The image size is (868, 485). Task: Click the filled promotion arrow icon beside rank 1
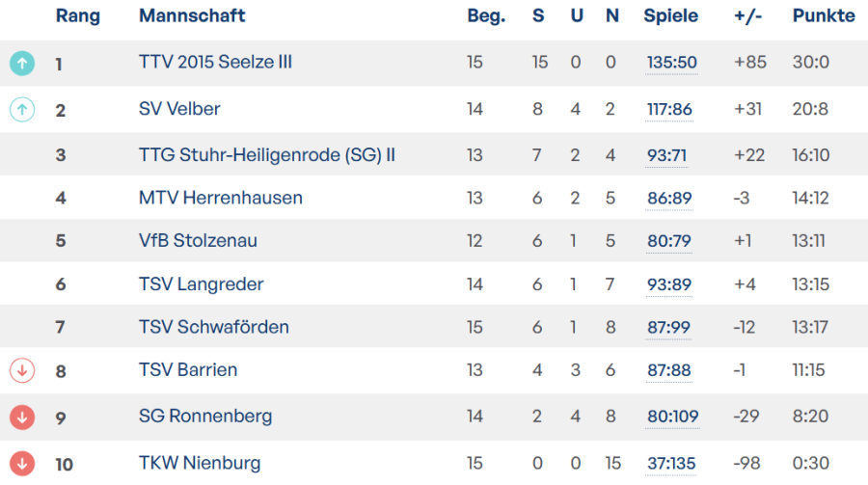pyautogui.click(x=21, y=64)
